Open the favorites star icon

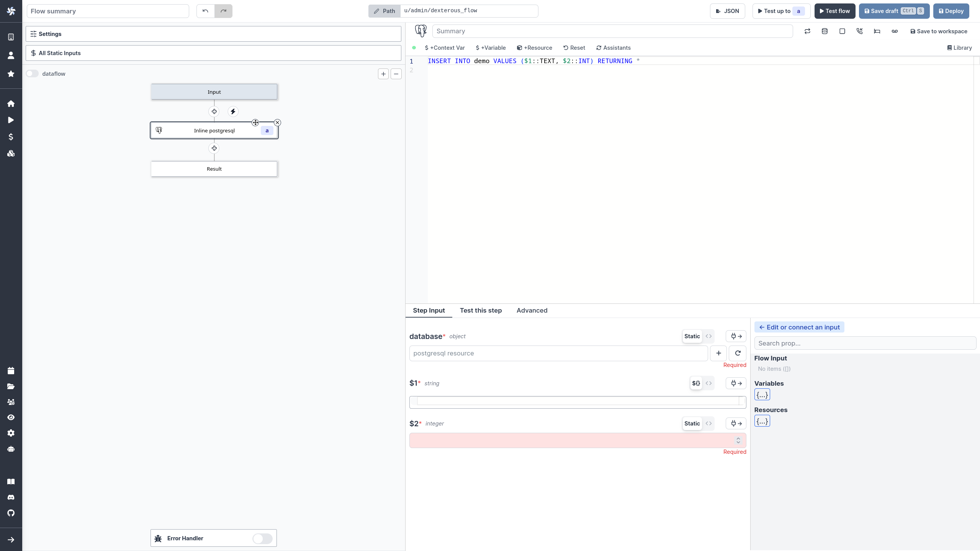tap(11, 74)
